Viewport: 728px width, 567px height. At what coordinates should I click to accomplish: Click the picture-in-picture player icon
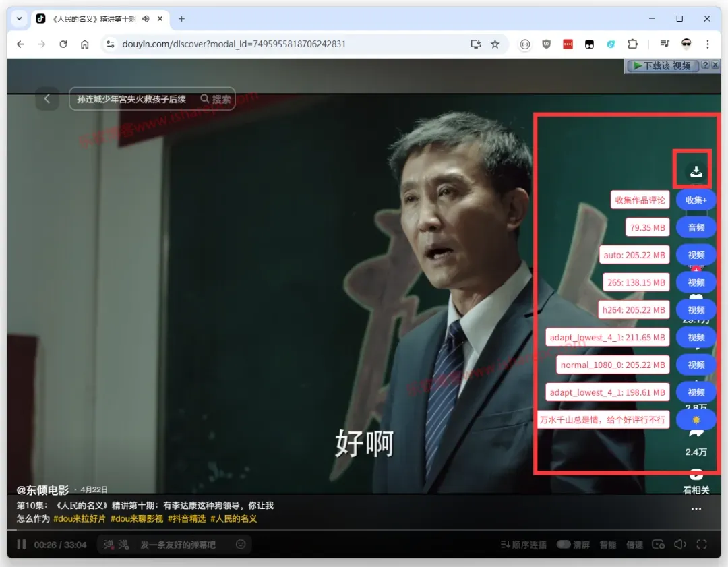(659, 544)
